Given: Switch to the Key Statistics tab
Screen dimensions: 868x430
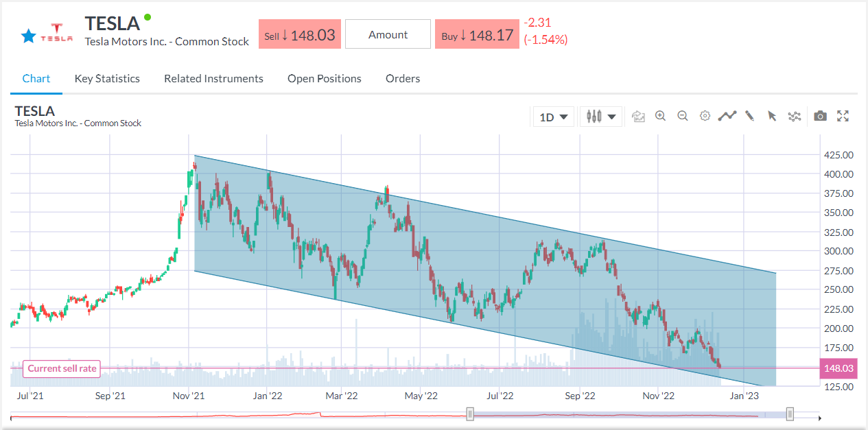Looking at the screenshot, I should point(107,78).
